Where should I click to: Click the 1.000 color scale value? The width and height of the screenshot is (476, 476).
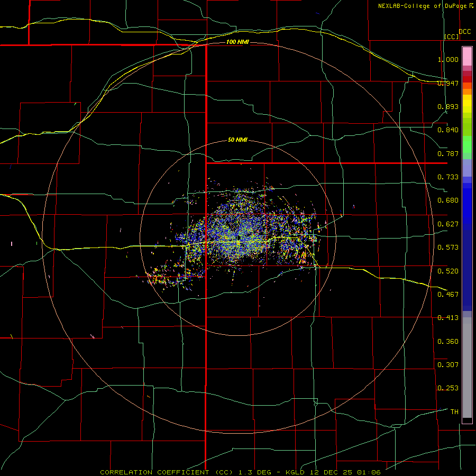448,59
